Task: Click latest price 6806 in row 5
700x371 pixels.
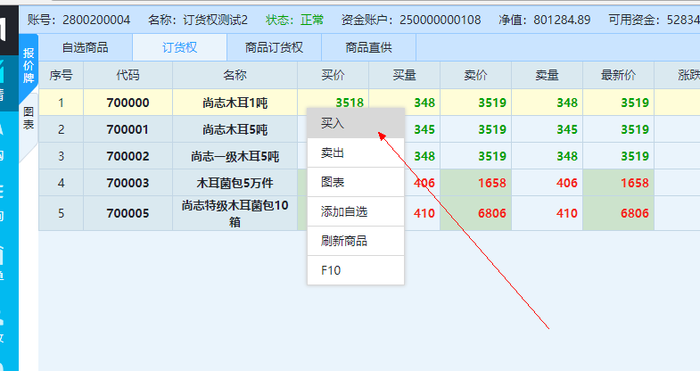Action: [634, 213]
